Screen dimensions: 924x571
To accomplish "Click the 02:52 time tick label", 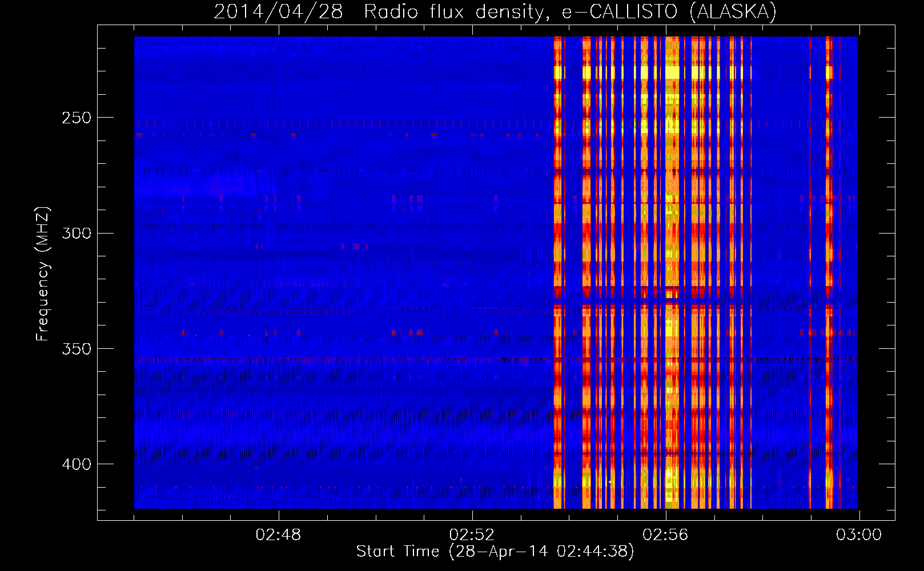I will coord(472,535).
